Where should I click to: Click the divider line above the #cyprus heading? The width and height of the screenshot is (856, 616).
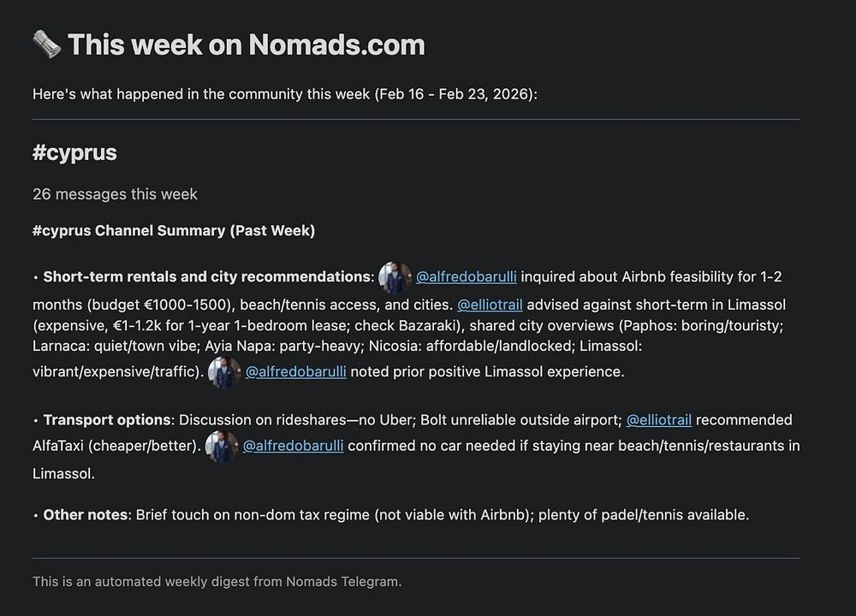[x=416, y=120]
